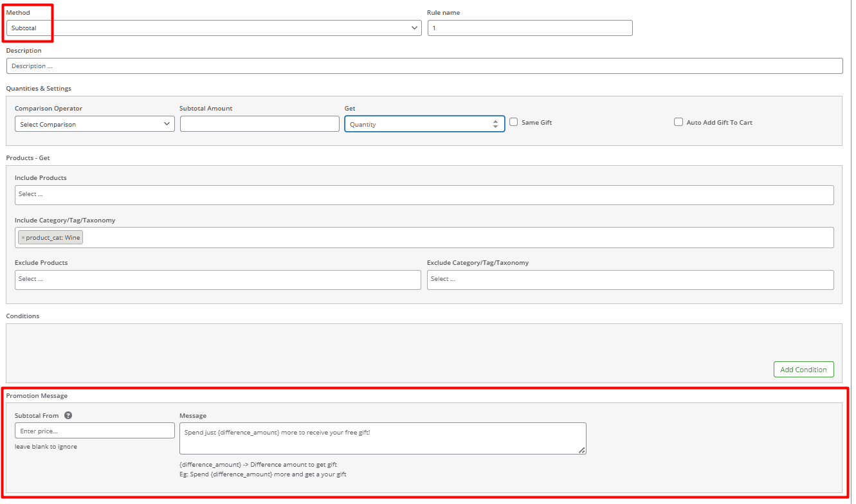
Task: Increase the Get quantity with the up arrow
Action: [495, 121]
